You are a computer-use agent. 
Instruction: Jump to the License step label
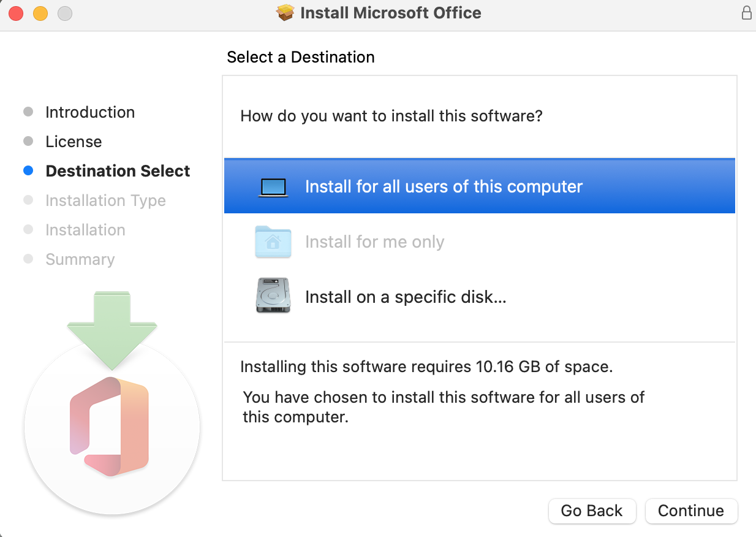coord(74,142)
